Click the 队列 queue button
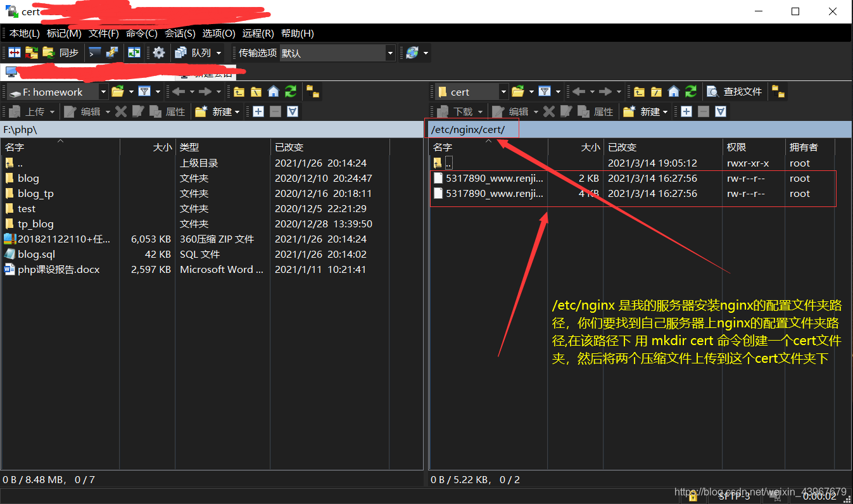This screenshot has height=504, width=853. point(193,53)
